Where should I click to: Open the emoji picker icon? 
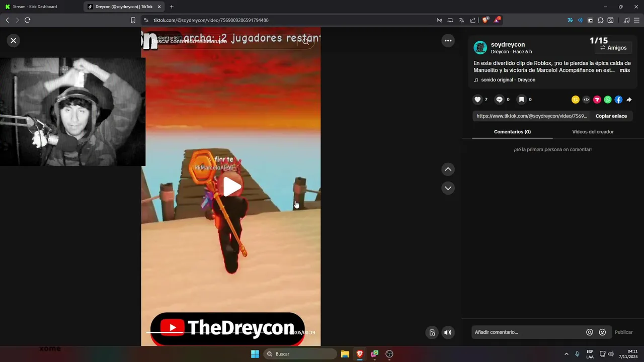coord(602,332)
